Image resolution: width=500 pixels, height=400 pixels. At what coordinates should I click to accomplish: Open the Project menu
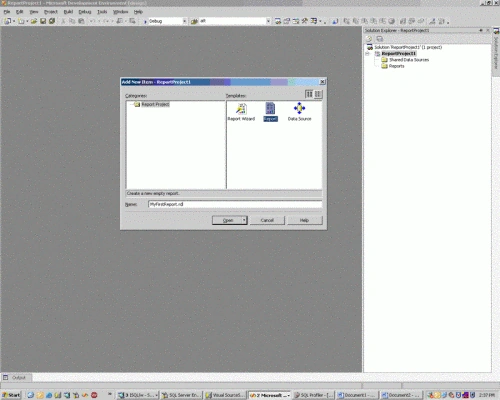(51, 12)
